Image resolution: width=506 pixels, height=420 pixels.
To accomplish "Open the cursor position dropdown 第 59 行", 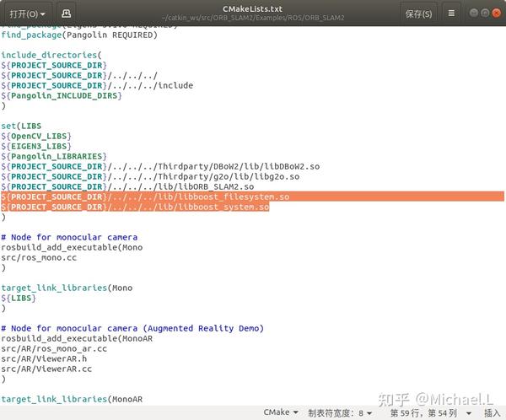I will (431, 413).
